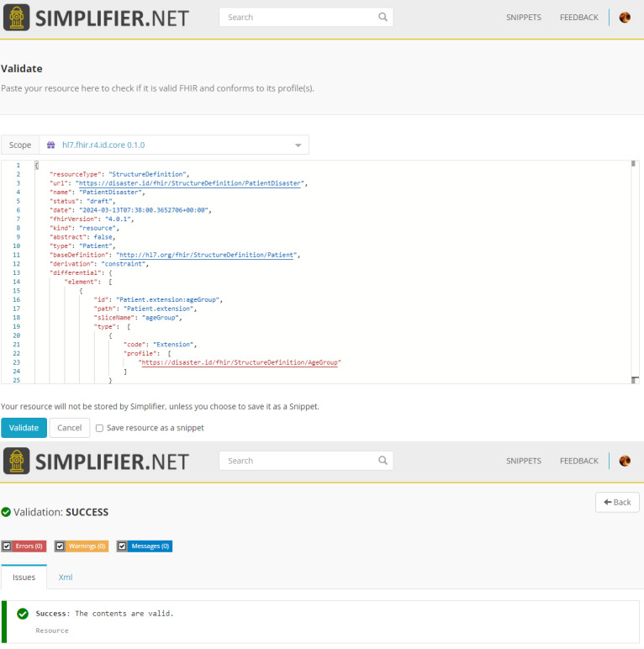
Task: Go back using the Back button
Action: (617, 502)
